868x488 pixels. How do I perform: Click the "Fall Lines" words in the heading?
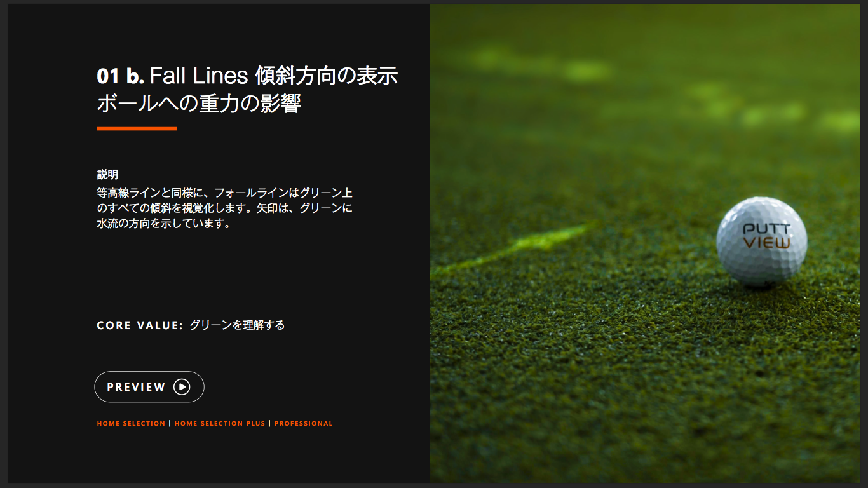click(199, 76)
